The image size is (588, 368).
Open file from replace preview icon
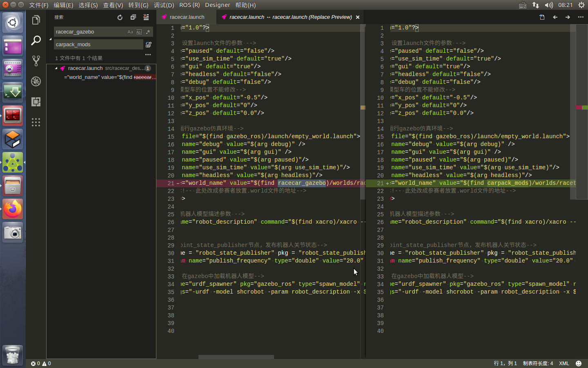(542, 17)
